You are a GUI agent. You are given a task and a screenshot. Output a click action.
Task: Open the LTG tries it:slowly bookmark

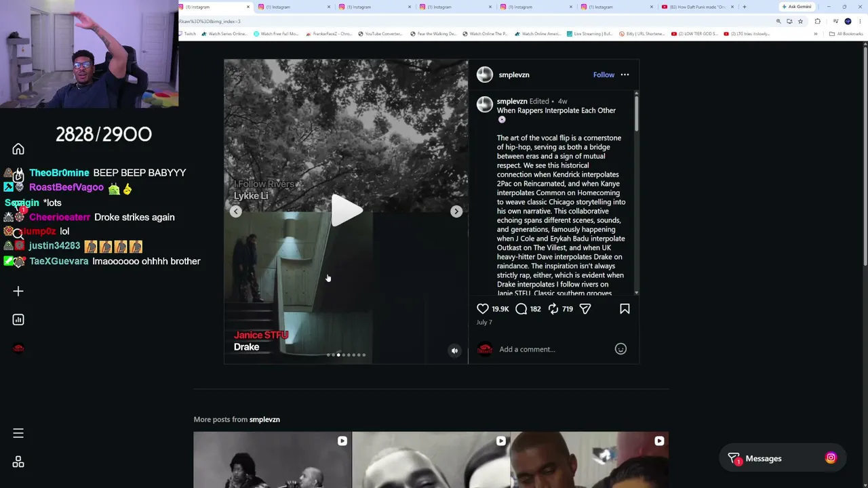point(747,34)
